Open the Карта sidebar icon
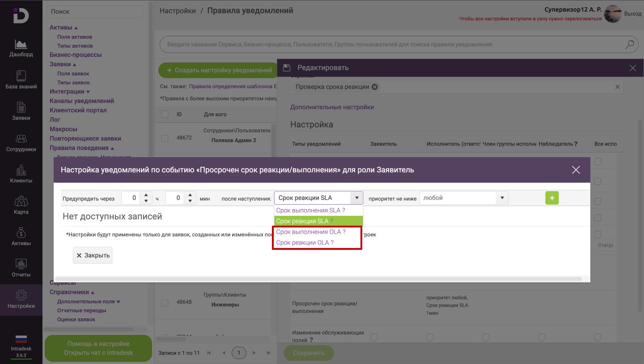This screenshot has height=364, width=644. tap(21, 205)
